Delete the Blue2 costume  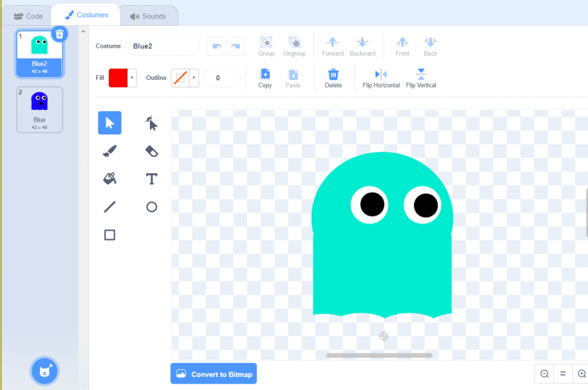[59, 34]
